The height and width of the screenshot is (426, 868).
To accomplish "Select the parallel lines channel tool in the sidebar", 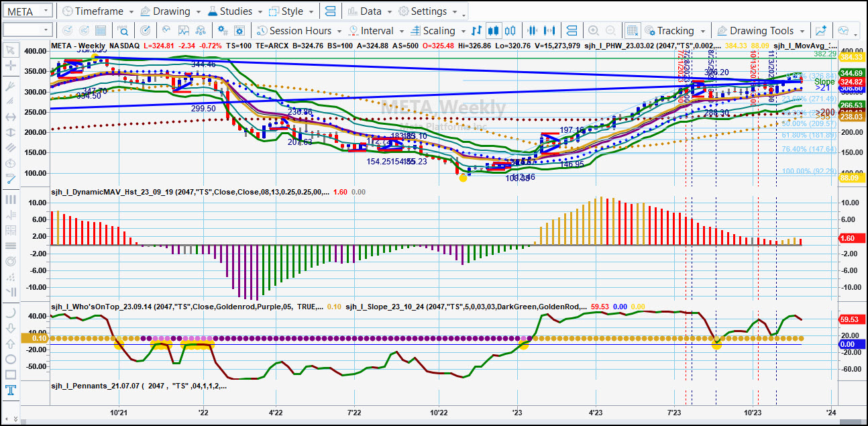I will (10, 148).
